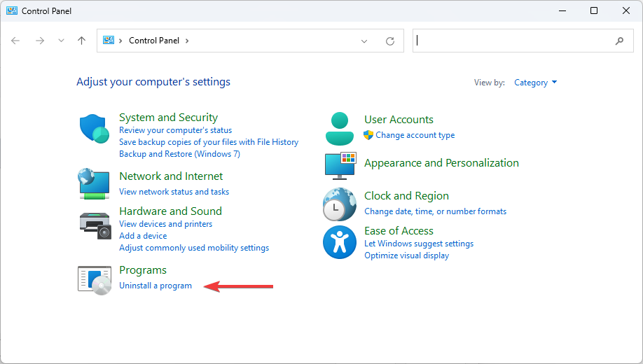Open the Programs disc icon
The width and height of the screenshot is (643, 364).
(95, 281)
